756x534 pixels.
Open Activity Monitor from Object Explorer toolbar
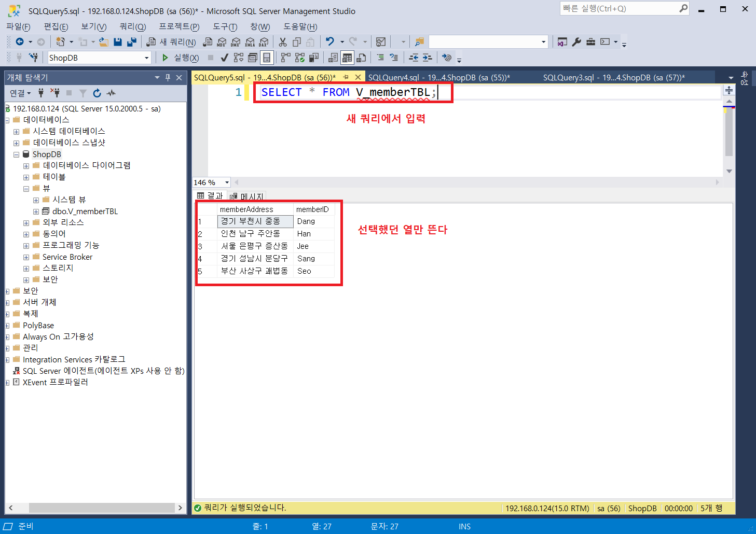pos(111,93)
